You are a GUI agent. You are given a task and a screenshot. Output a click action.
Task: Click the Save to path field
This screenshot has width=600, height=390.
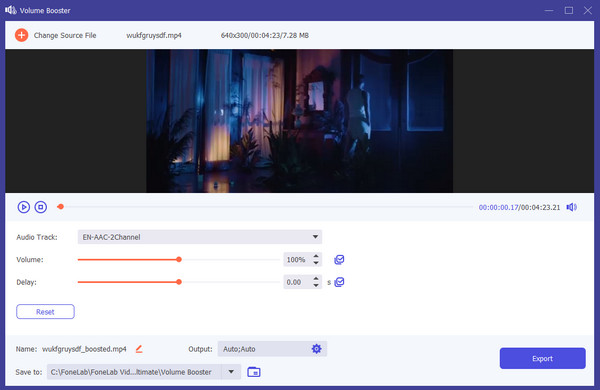coord(134,372)
